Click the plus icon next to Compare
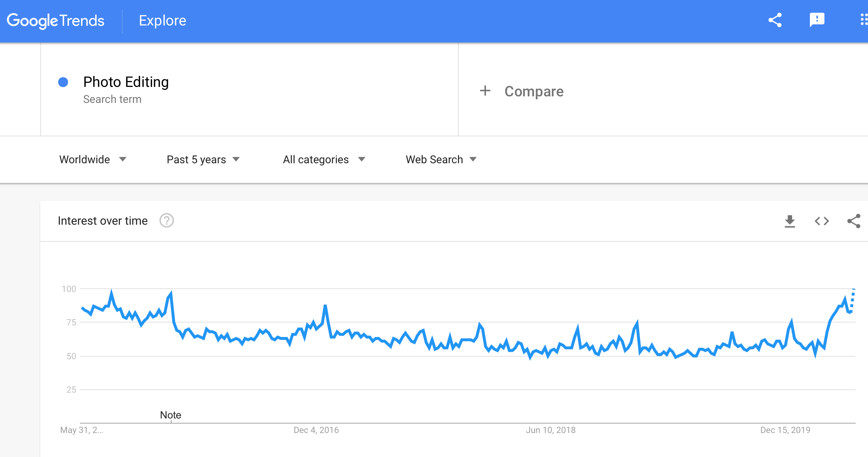The height and width of the screenshot is (457, 868). [485, 91]
